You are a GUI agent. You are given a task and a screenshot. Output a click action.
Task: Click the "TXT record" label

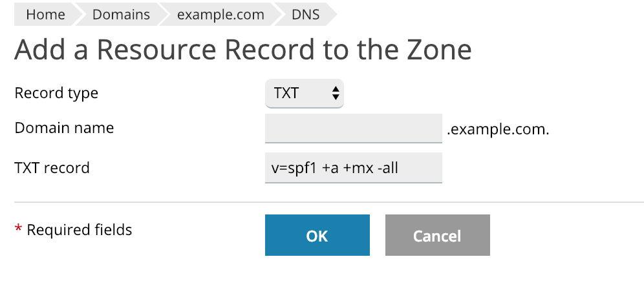click(52, 168)
